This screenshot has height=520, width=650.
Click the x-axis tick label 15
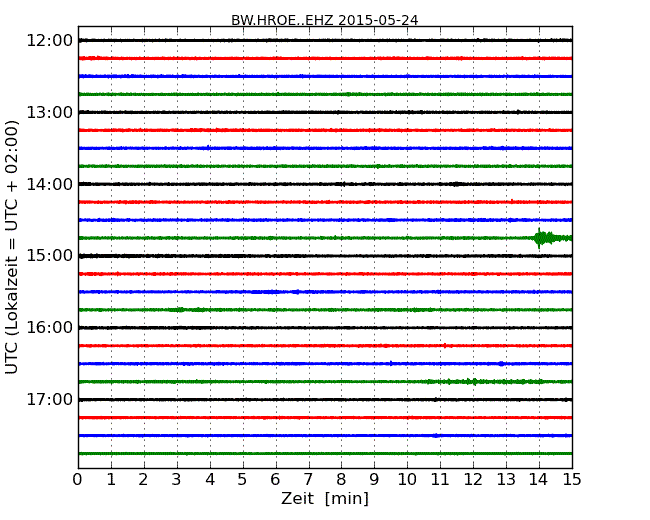[572, 480]
